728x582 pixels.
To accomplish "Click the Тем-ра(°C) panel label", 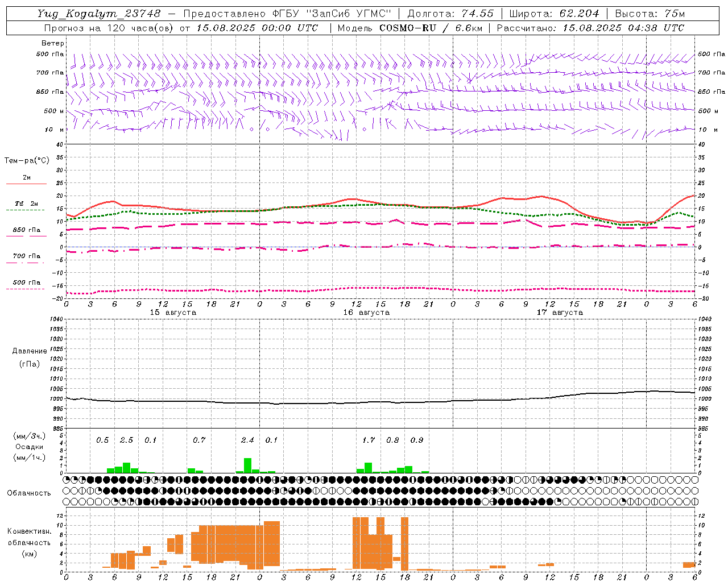I will [27, 161].
